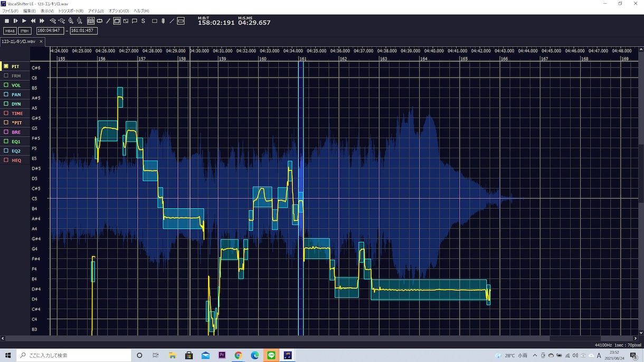Click the Fast-forward transport button

42,21
